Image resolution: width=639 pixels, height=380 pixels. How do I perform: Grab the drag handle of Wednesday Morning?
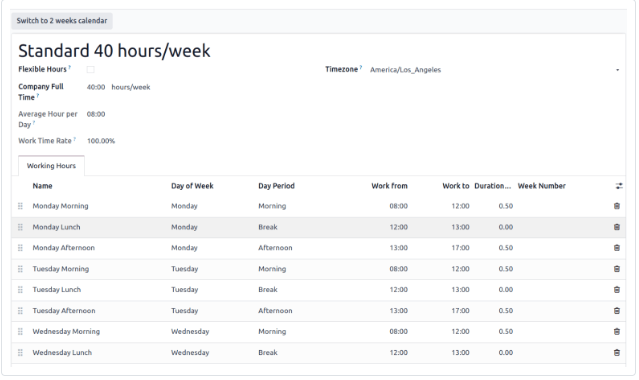(x=20, y=331)
